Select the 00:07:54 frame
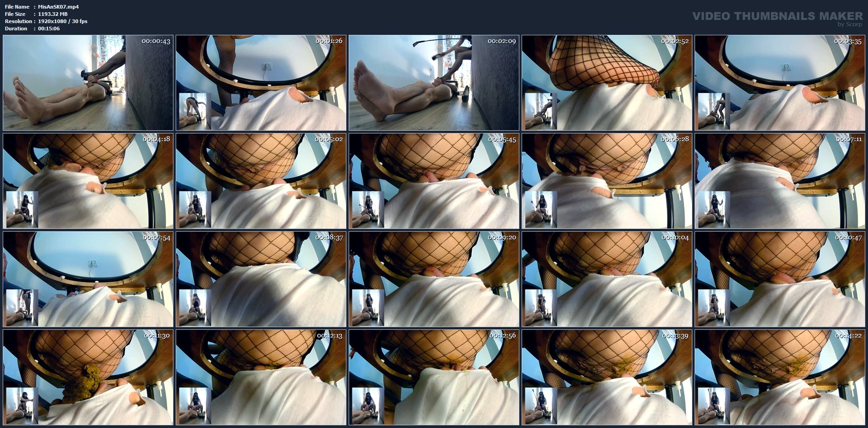This screenshot has height=428, width=868. 88,279
